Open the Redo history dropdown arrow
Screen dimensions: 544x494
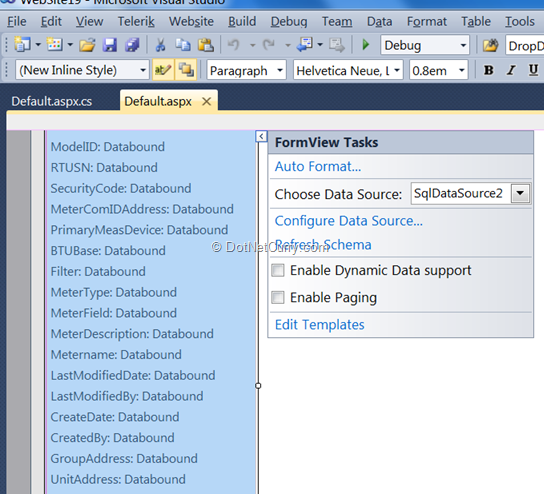click(x=288, y=45)
